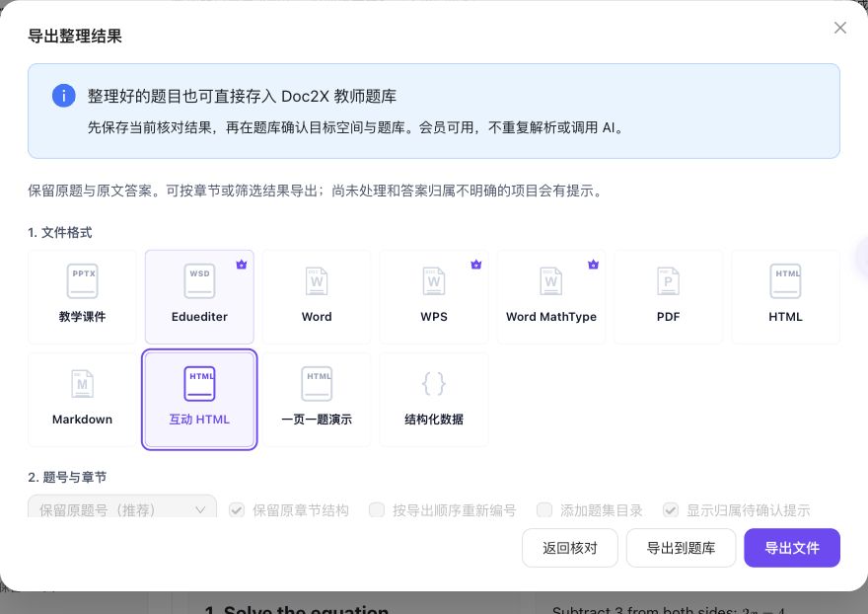Close the 导出整理结果 dialog
The width and height of the screenshot is (868, 614).
(839, 28)
